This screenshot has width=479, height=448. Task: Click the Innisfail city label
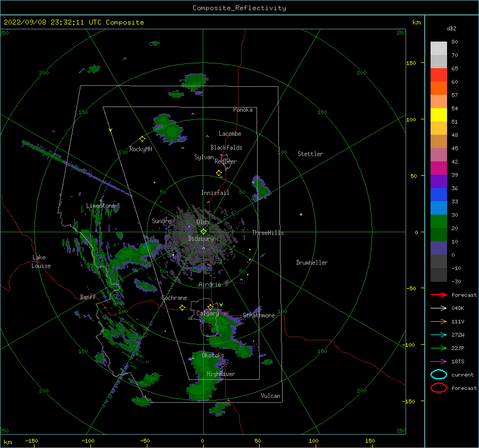tap(215, 193)
